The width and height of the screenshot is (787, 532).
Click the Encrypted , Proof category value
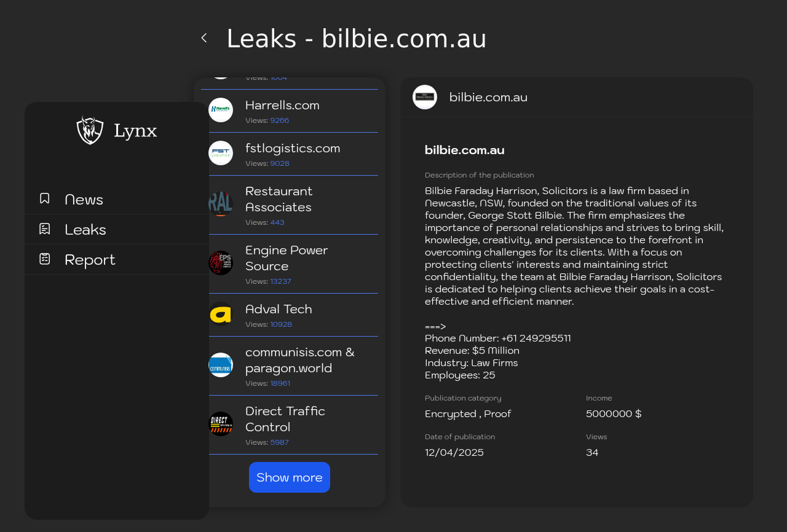click(x=468, y=414)
